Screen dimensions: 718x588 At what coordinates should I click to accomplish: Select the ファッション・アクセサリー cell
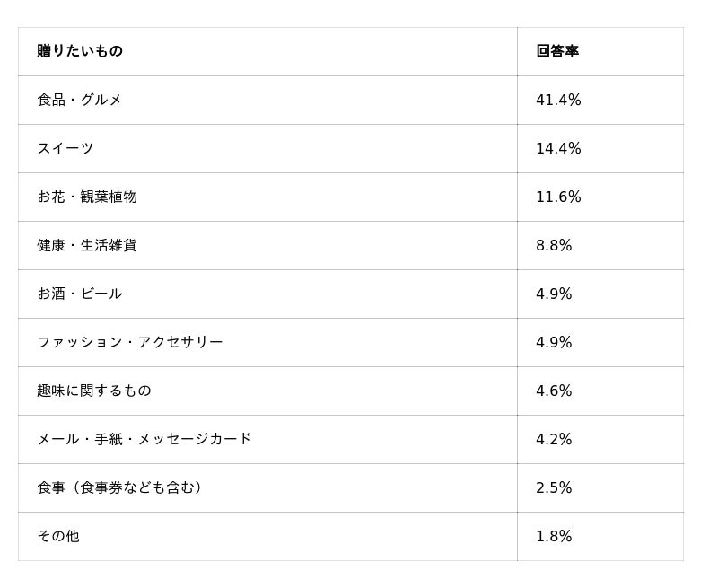tap(130, 342)
